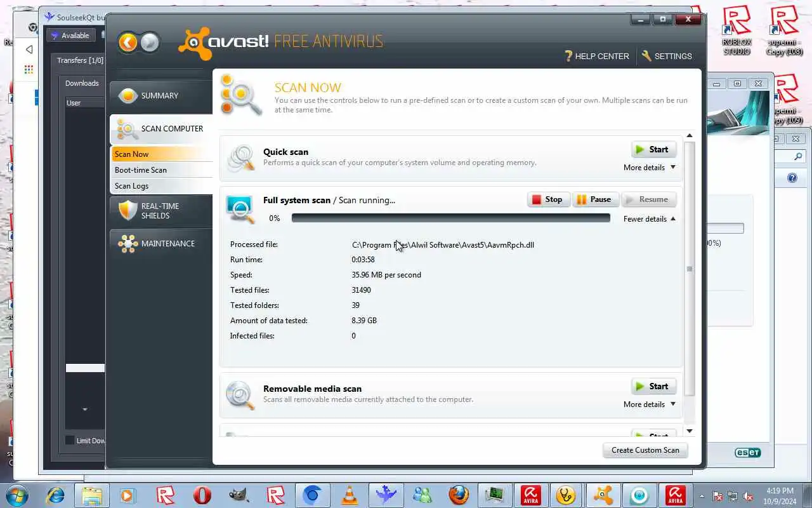Click the amount of data tested 8.39 GB

click(364, 321)
